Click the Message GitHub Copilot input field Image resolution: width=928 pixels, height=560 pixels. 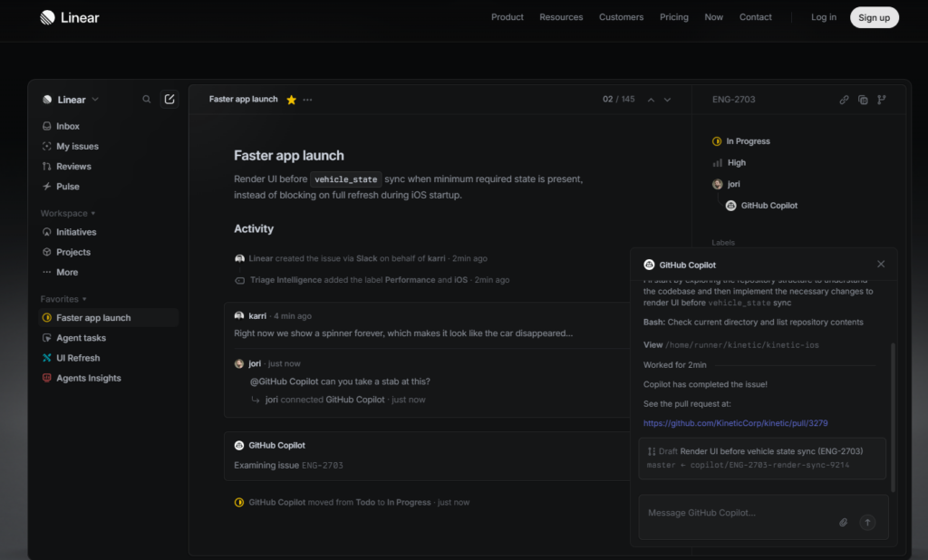[x=763, y=517]
